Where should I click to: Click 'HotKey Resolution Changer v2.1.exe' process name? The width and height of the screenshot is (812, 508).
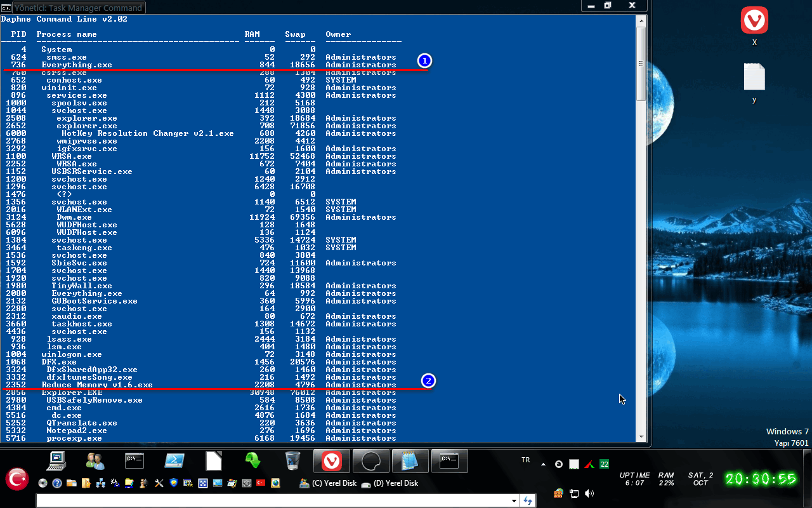pos(148,133)
